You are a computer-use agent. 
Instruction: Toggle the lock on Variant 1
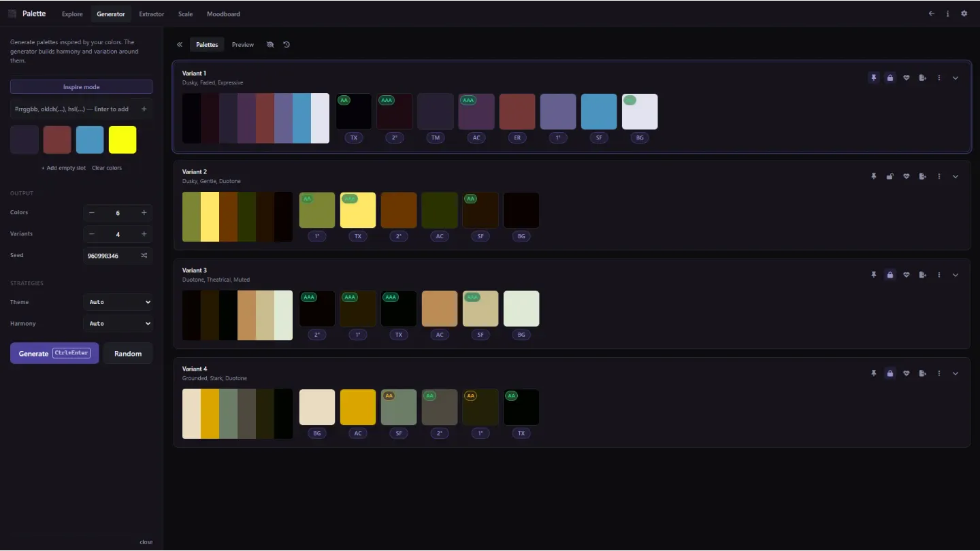pos(889,78)
